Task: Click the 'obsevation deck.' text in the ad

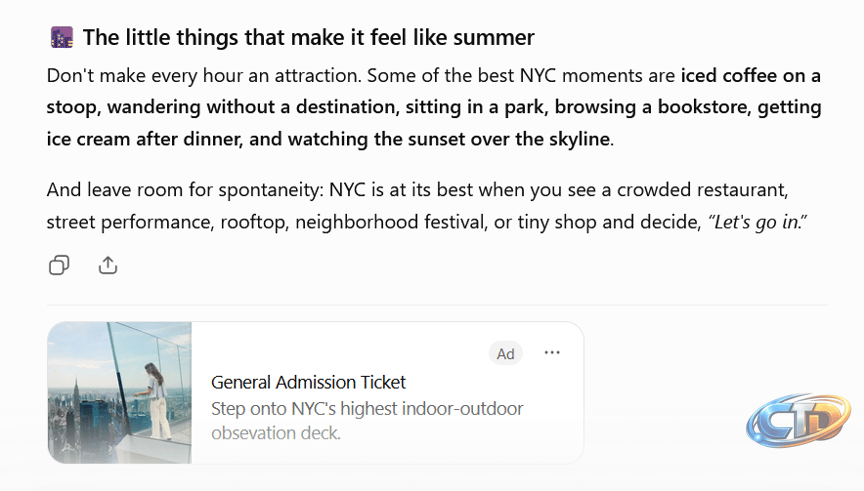Action: point(276,433)
